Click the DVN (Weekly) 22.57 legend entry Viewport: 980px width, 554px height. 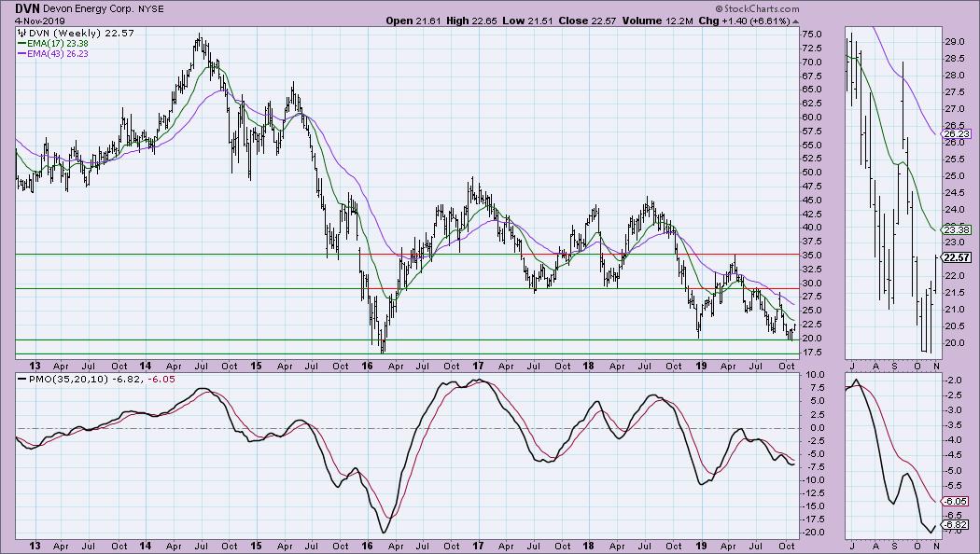(80, 33)
